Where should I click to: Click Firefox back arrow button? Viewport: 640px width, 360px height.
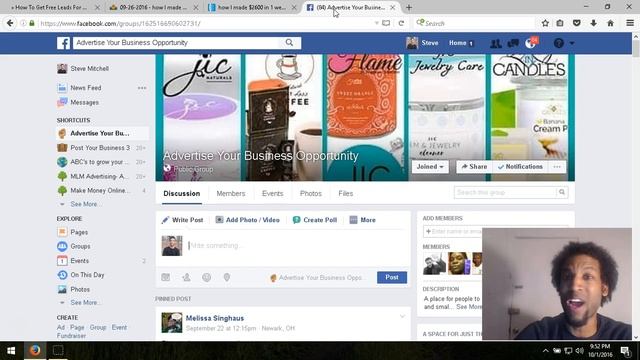(x=10, y=23)
